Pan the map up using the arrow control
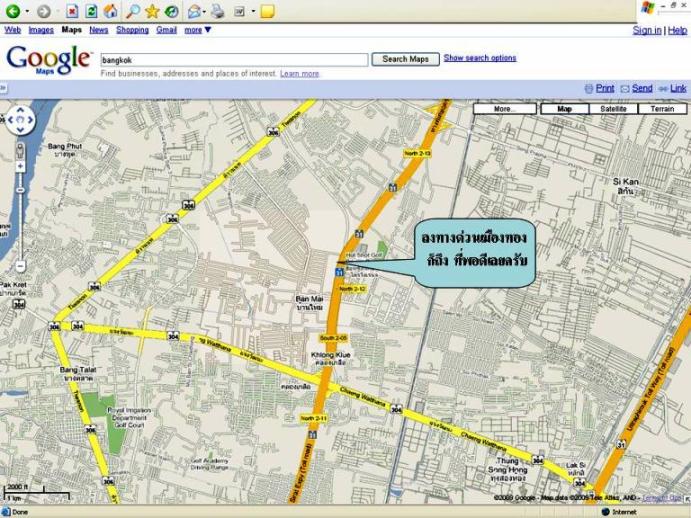Image resolution: width=691 pixels, height=518 pixels. coord(21,108)
